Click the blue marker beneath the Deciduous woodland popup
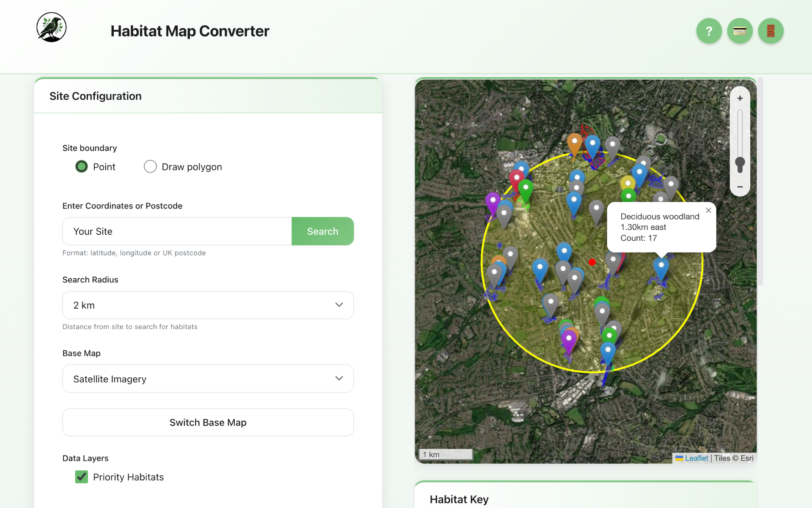Viewport: 812px width, 508px height. point(661,267)
